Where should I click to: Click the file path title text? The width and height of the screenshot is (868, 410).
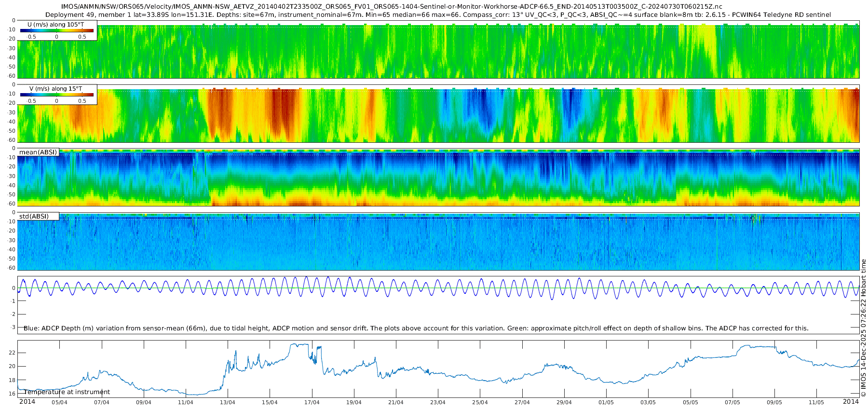point(392,7)
